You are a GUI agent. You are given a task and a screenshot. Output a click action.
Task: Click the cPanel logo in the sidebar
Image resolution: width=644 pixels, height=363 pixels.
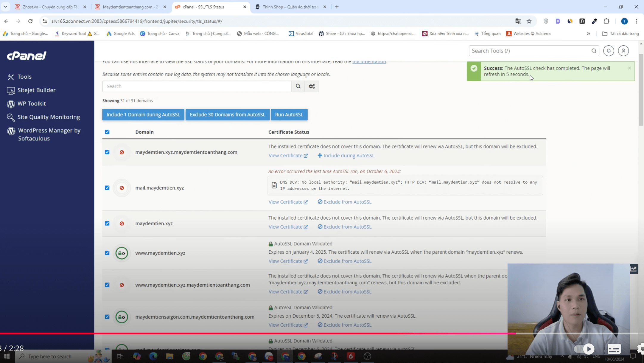26,55
